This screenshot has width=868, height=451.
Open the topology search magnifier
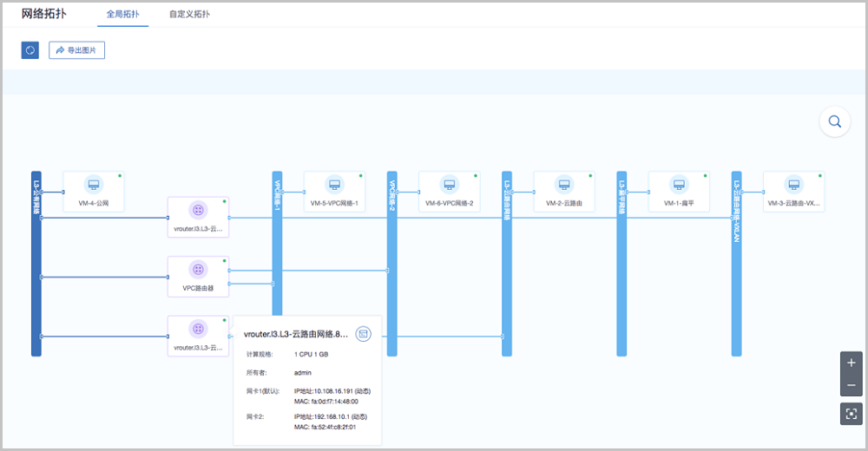click(834, 122)
